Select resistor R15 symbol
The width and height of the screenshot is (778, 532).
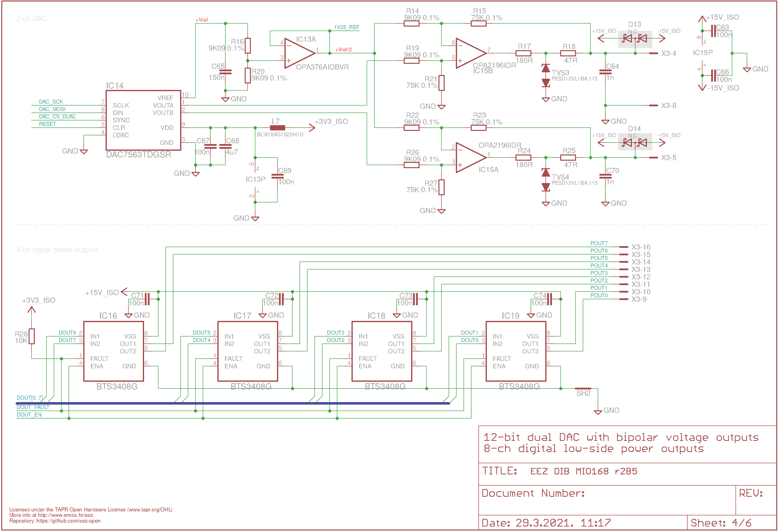[x=478, y=23]
